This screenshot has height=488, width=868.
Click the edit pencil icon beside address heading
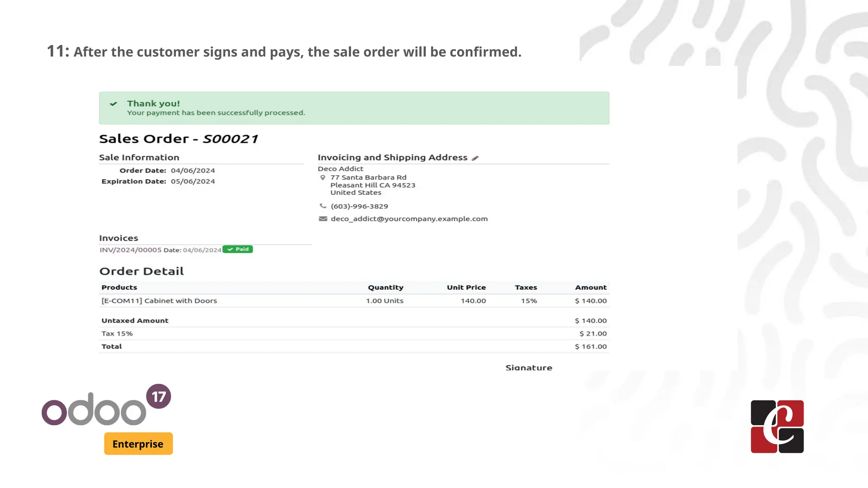pos(475,158)
